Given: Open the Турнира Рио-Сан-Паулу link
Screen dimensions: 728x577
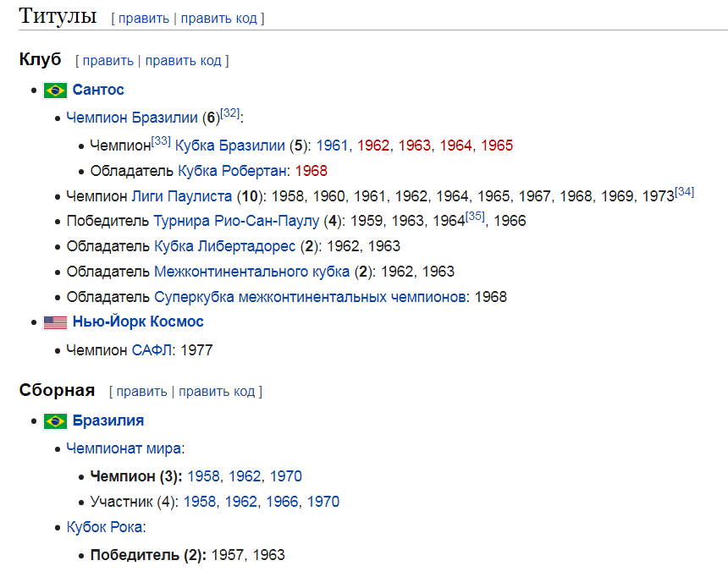Looking at the screenshot, I should [x=236, y=221].
